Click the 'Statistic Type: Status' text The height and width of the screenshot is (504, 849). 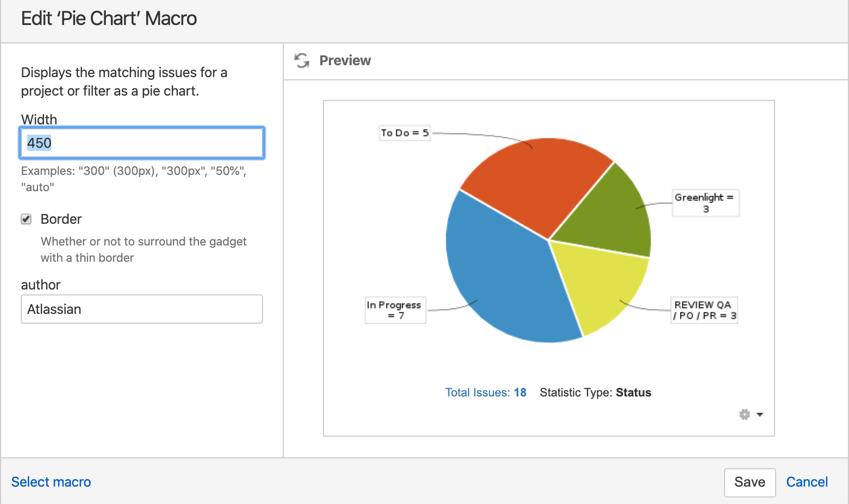[595, 393]
